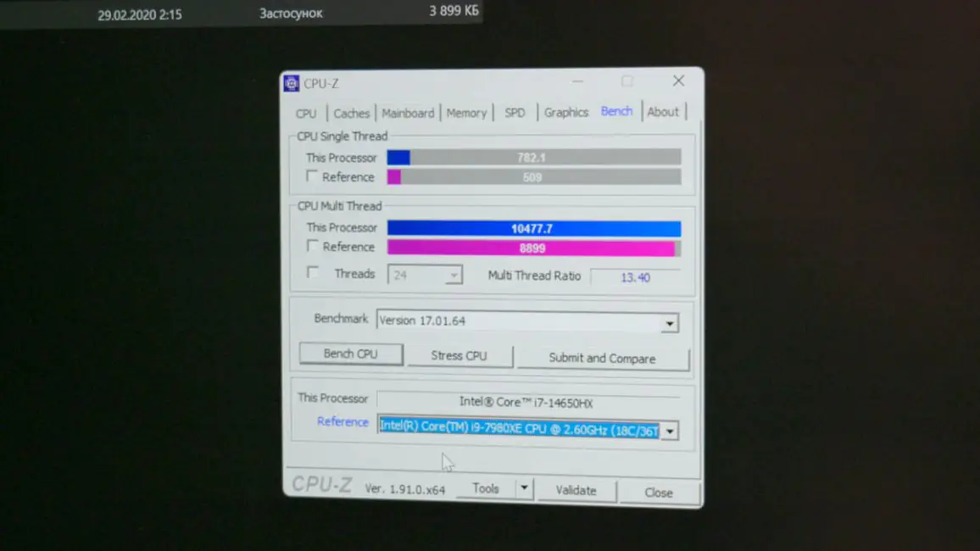Image resolution: width=980 pixels, height=551 pixels.
Task: Open the Mainboard tab
Action: [408, 113]
